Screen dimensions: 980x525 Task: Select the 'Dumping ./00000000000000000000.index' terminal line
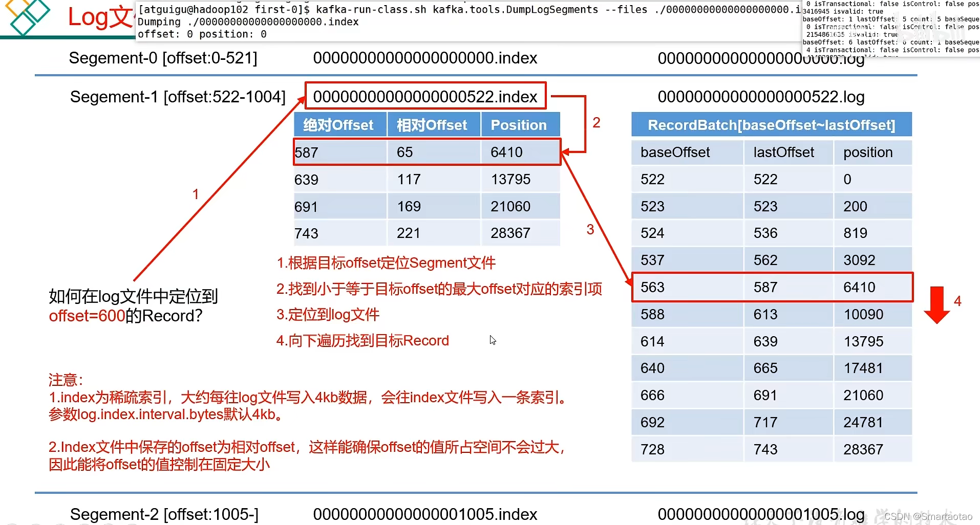pos(248,22)
